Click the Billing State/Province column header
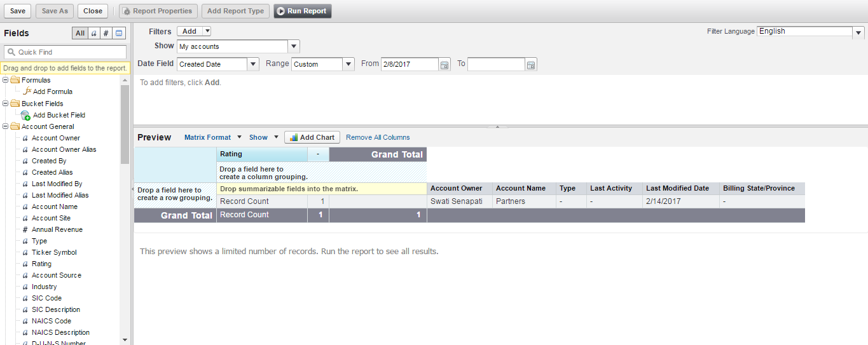This screenshot has height=345, width=868. (762, 189)
